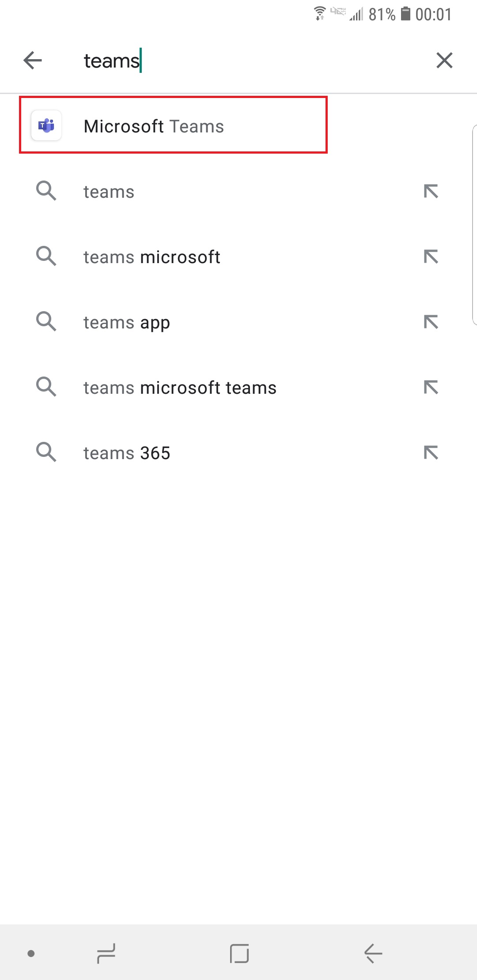477x980 pixels.
Task: Insert 'teams microsoft' using fill arrow
Action: (x=431, y=256)
